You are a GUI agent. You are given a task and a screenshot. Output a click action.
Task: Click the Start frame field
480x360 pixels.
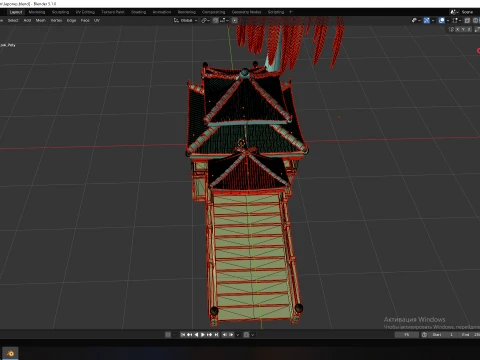[x=442, y=334]
